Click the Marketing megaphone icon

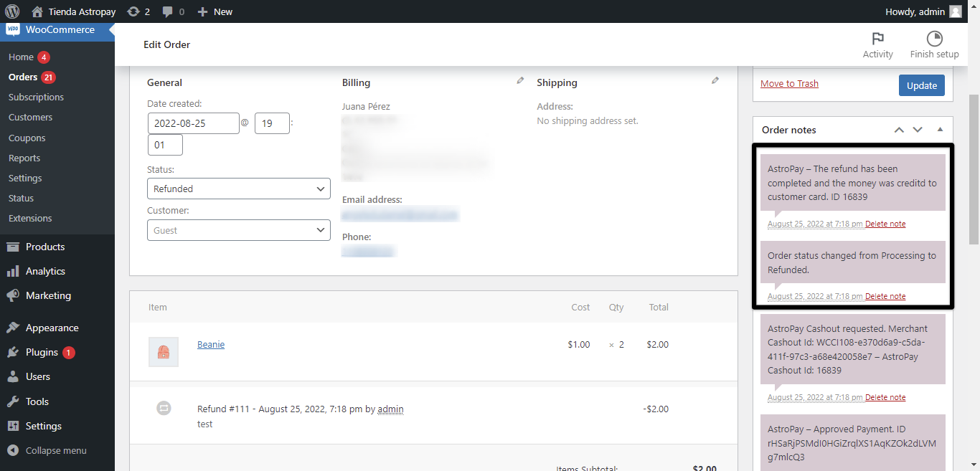(13, 295)
